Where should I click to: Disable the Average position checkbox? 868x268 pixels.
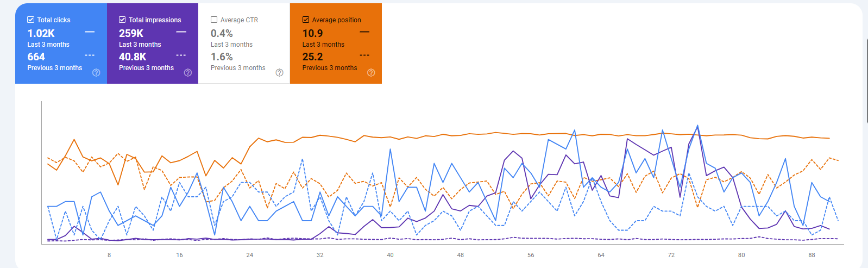click(306, 20)
